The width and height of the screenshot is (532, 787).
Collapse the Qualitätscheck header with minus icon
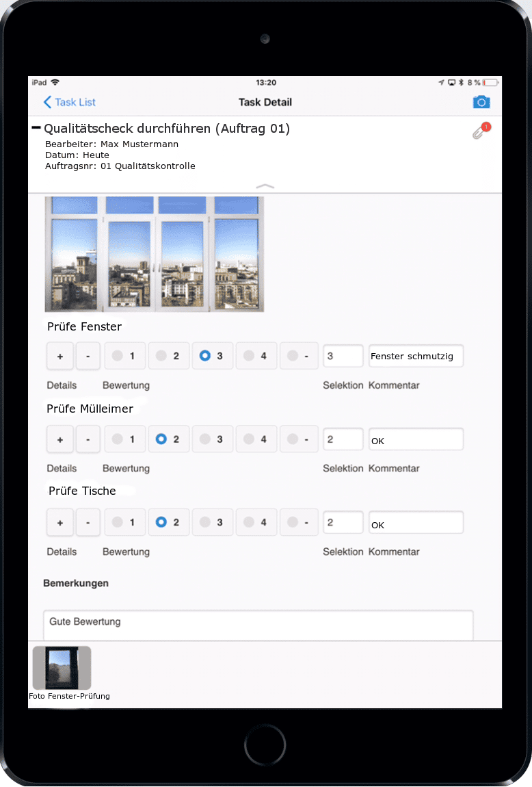point(36,128)
